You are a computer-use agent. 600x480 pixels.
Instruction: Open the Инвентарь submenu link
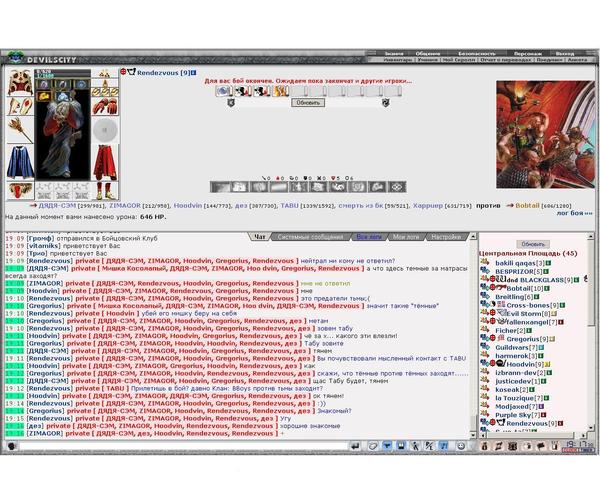click(398, 60)
